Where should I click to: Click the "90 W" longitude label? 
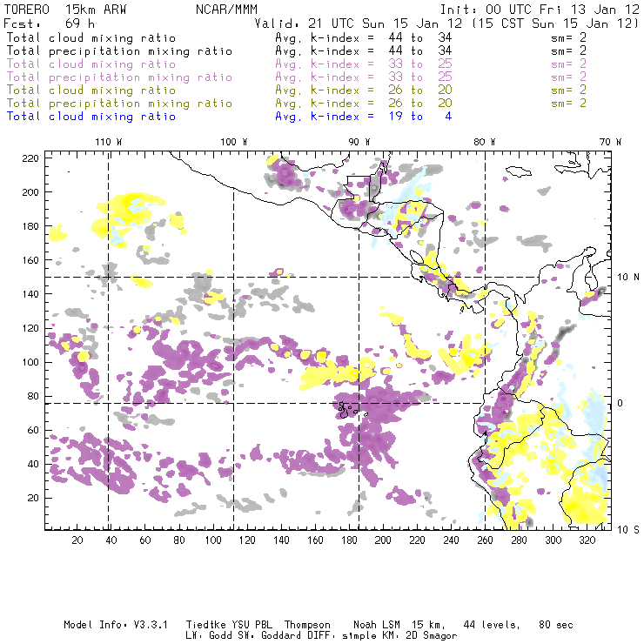coord(359,142)
